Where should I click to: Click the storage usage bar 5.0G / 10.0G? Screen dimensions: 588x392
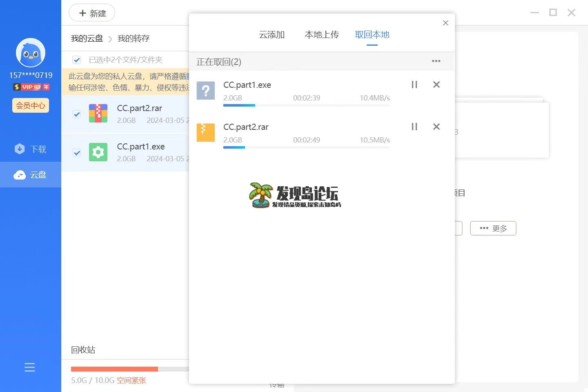[130, 369]
